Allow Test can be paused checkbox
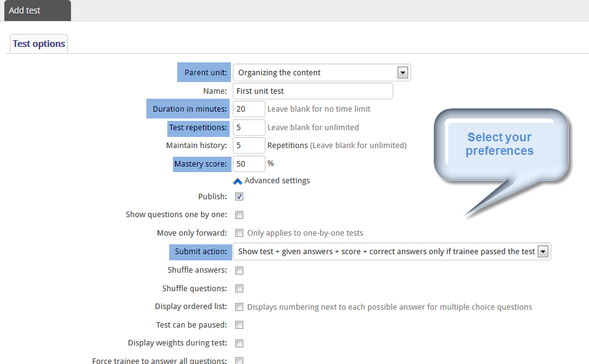The width and height of the screenshot is (589, 364). [240, 325]
